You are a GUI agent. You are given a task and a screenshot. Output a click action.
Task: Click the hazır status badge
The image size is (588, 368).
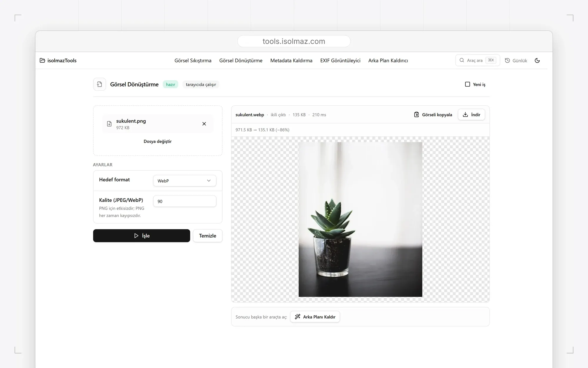point(171,84)
